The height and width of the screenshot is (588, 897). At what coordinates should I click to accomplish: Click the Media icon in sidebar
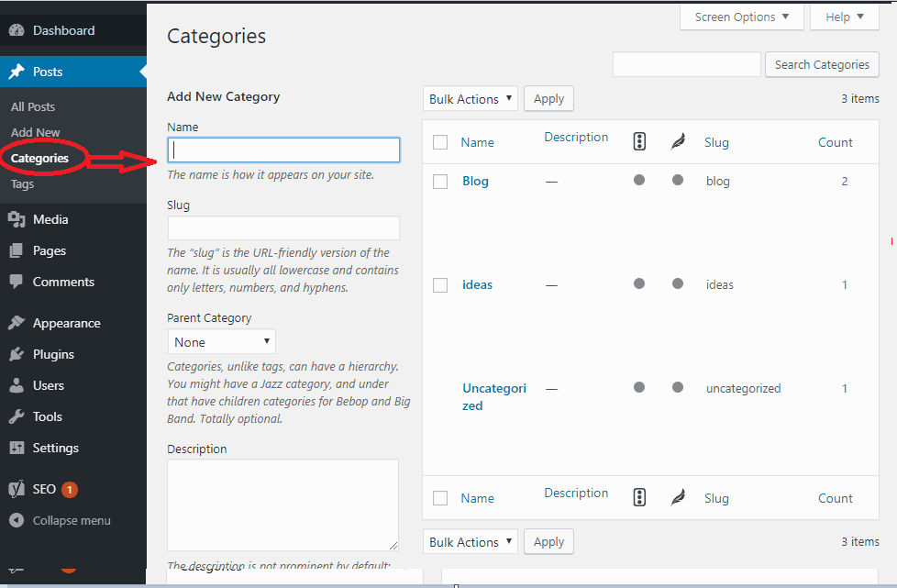(x=17, y=219)
